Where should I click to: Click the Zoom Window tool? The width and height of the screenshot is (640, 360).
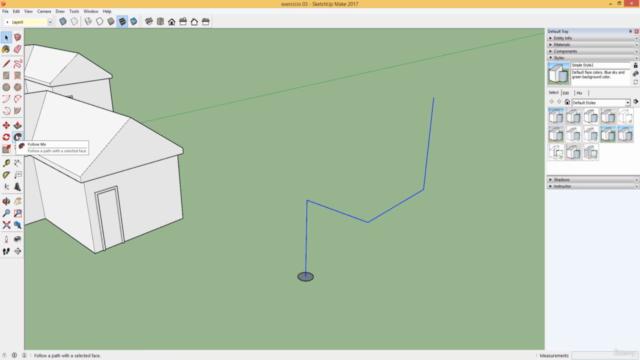pyautogui.click(x=18, y=213)
